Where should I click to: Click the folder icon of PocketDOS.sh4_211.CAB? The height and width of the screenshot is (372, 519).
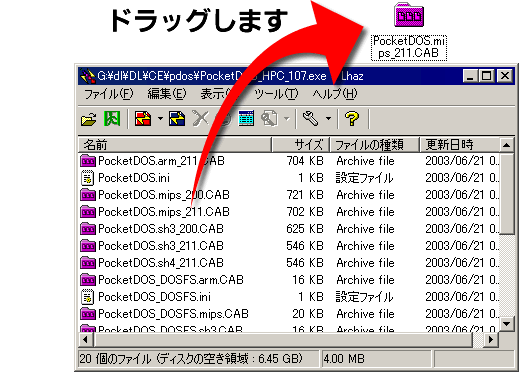(x=88, y=263)
